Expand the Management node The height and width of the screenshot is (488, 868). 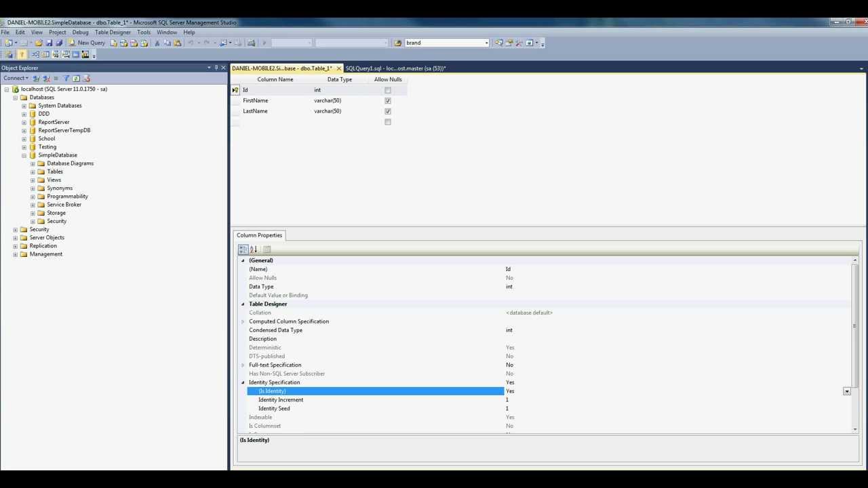pyautogui.click(x=15, y=254)
